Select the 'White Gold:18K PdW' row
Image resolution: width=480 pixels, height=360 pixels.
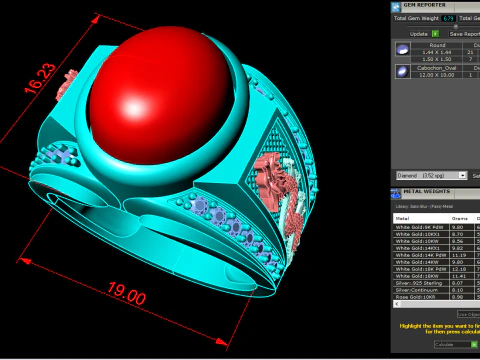[x=436, y=269]
